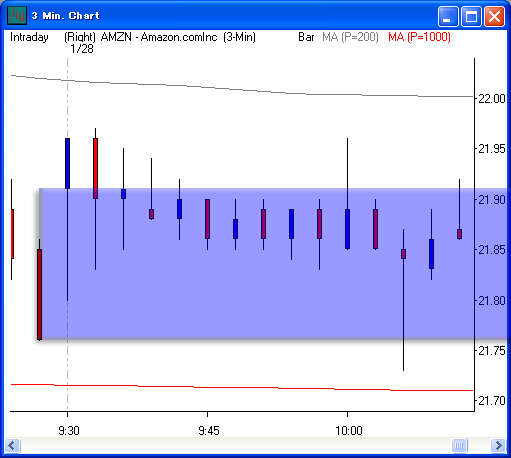Click the 21.75 price axis label
511x458 pixels.
492,351
